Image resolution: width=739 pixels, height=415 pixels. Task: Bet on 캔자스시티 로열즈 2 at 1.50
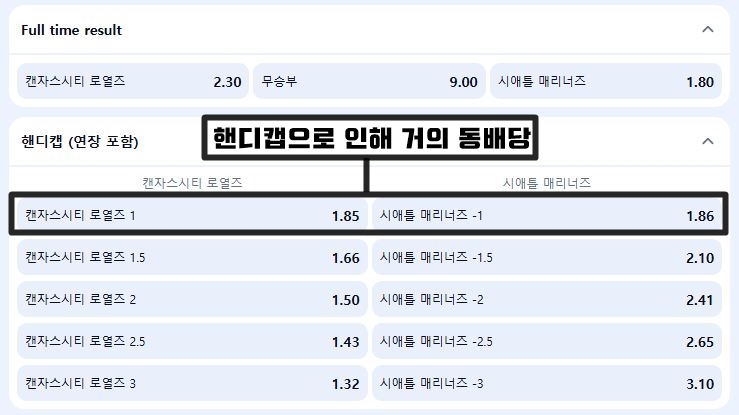coord(191,299)
